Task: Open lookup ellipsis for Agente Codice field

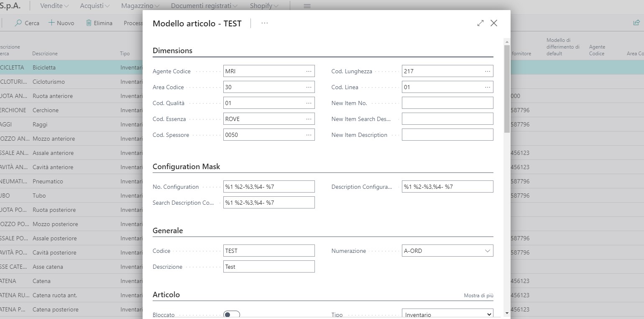Action: point(309,71)
